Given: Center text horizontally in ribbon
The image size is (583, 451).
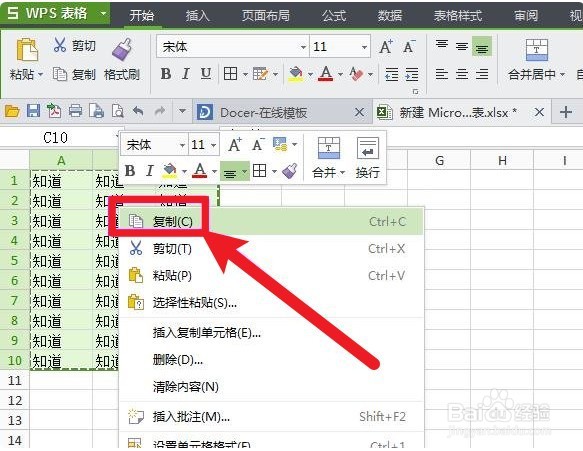Looking at the screenshot, I should 462,74.
